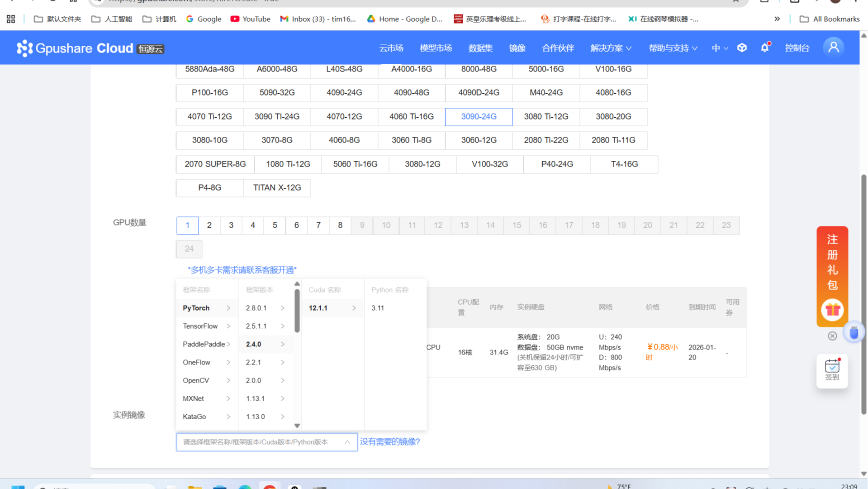
Task: Click the 没有需要的镜像? link
Action: click(x=390, y=442)
